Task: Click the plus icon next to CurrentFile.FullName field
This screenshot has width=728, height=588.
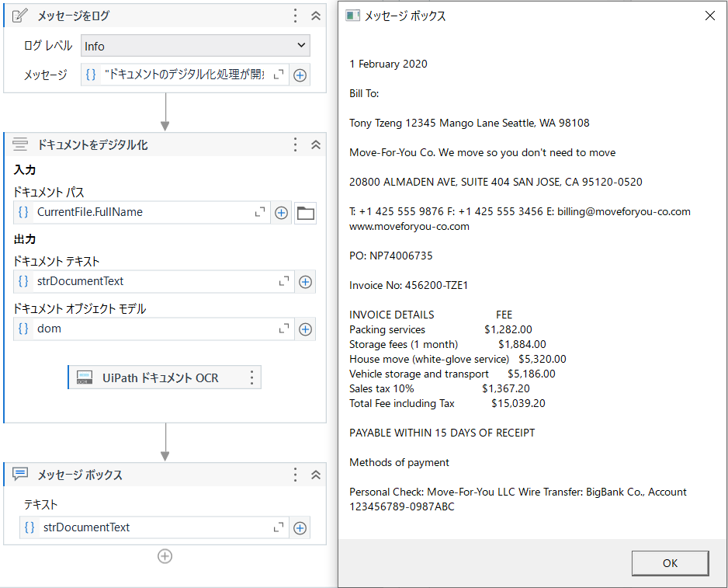Action: [281, 212]
